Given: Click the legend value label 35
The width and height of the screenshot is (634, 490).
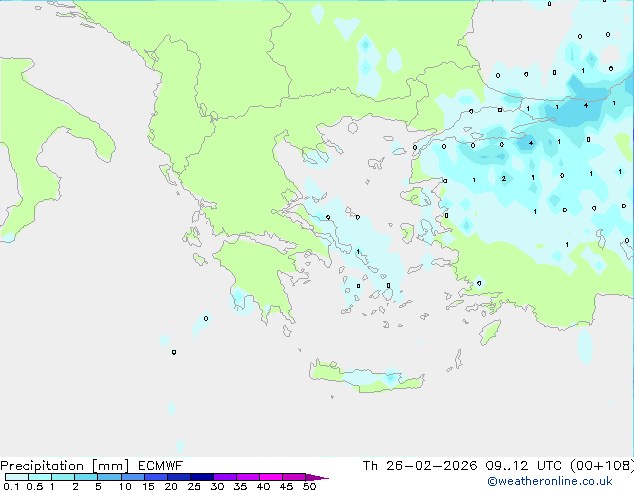Looking at the screenshot, I should [240, 487].
